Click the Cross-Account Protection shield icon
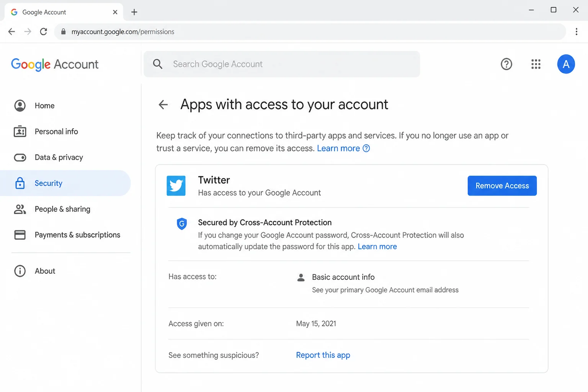Image resolution: width=588 pixels, height=392 pixels. (x=182, y=224)
